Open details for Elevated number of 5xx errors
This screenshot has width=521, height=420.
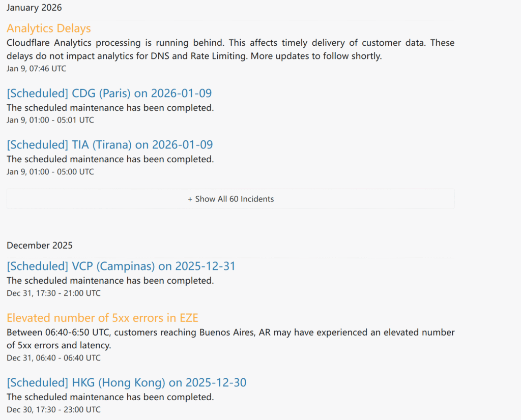(102, 317)
